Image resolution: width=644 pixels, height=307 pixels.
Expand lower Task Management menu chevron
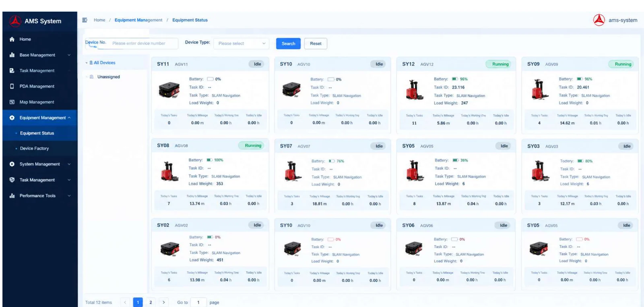pyautogui.click(x=69, y=180)
